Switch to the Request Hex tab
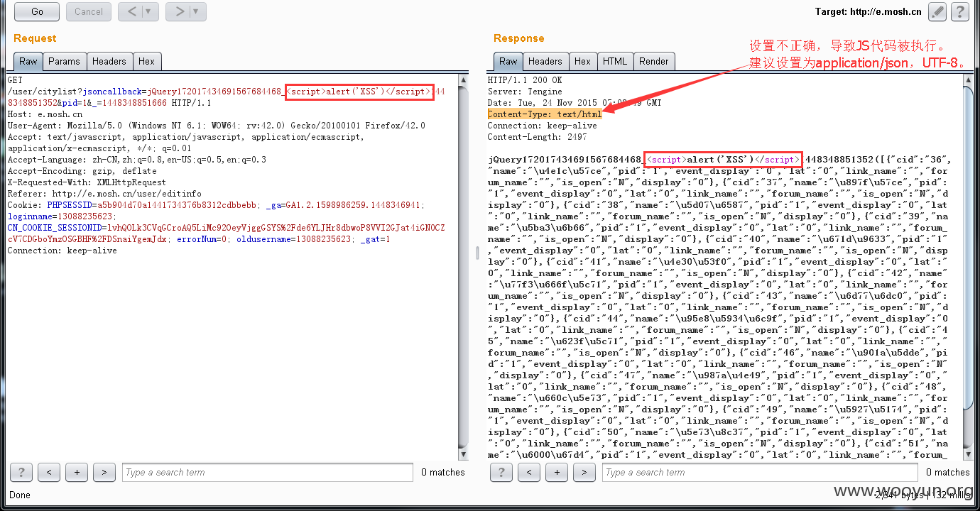The height and width of the screenshot is (511, 980). point(146,62)
